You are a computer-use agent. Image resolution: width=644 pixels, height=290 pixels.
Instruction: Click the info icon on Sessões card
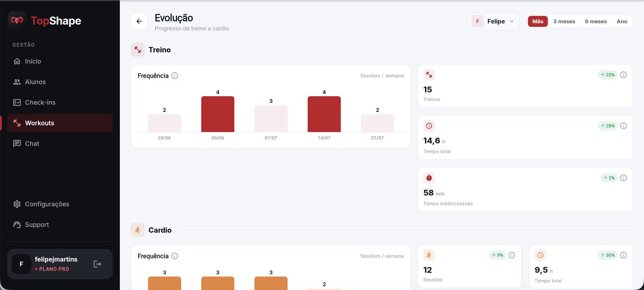click(512, 255)
